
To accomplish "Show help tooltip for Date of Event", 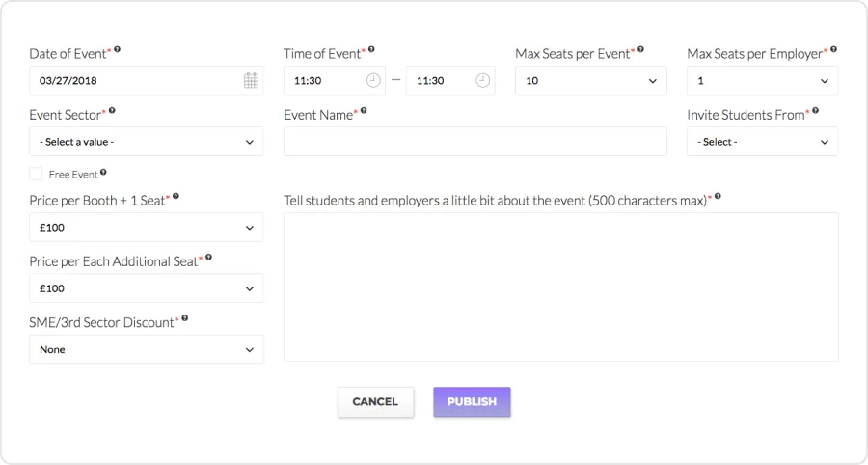I will [x=118, y=49].
